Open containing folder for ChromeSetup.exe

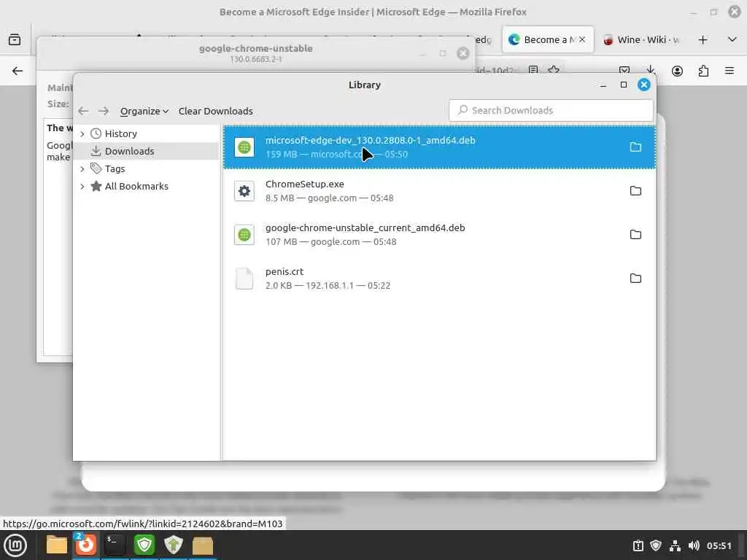pyautogui.click(x=635, y=191)
